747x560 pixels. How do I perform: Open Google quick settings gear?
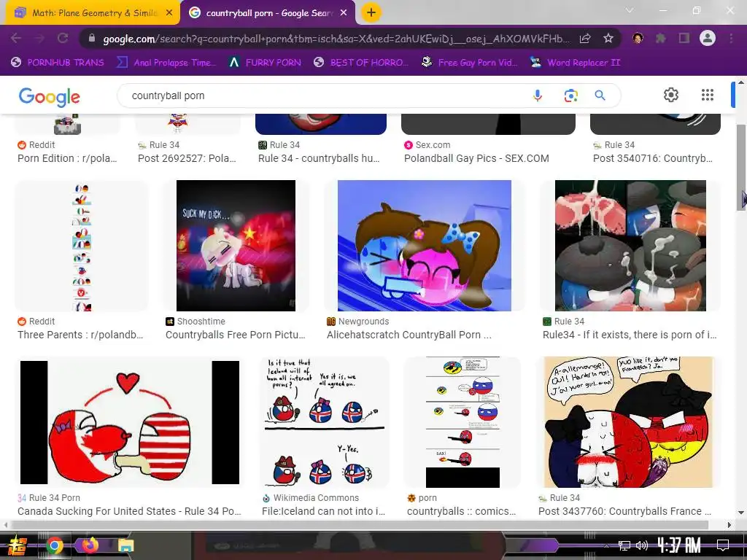coord(671,95)
